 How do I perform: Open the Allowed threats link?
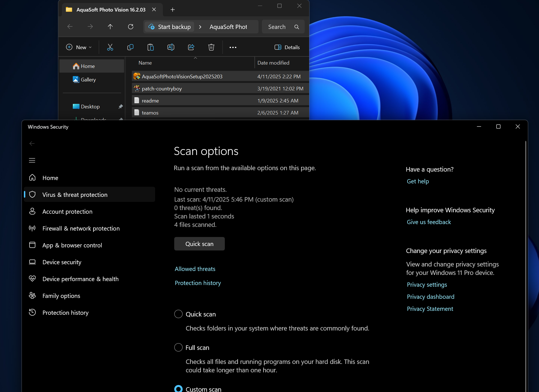195,269
